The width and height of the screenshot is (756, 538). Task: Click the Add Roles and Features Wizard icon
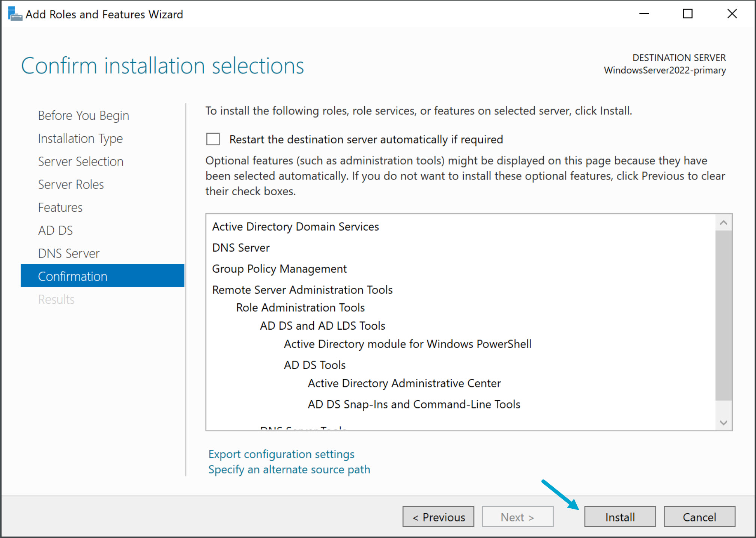click(x=14, y=14)
